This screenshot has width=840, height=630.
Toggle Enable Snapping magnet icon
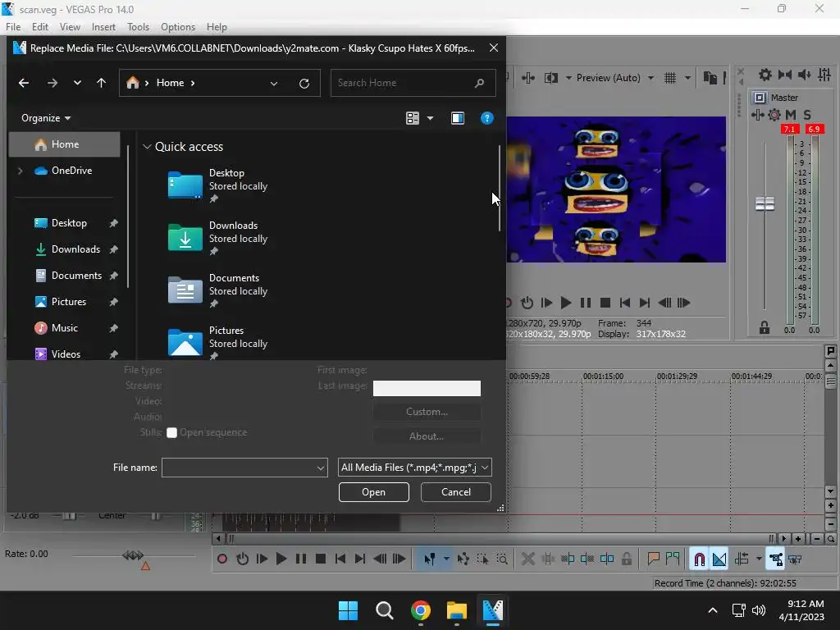click(x=699, y=559)
